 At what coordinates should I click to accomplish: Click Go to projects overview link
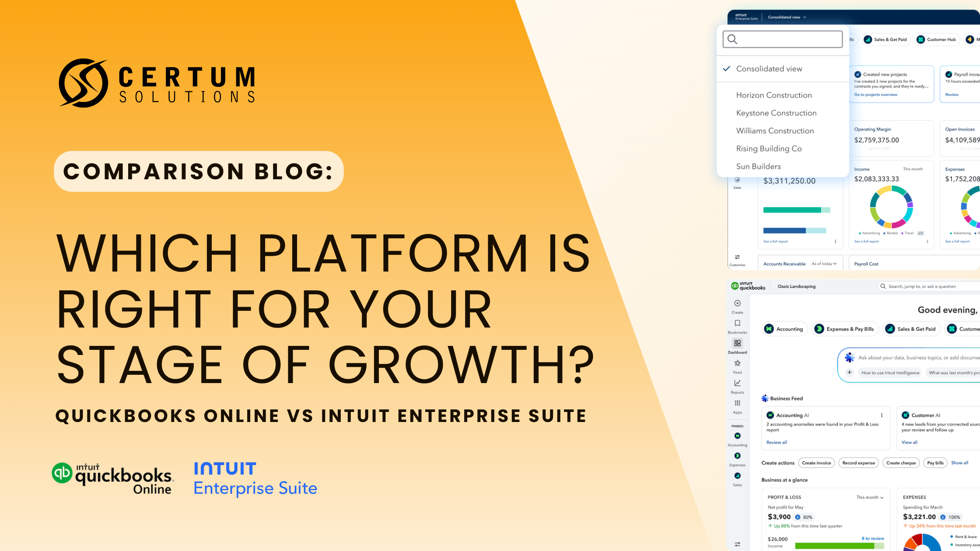tap(875, 94)
